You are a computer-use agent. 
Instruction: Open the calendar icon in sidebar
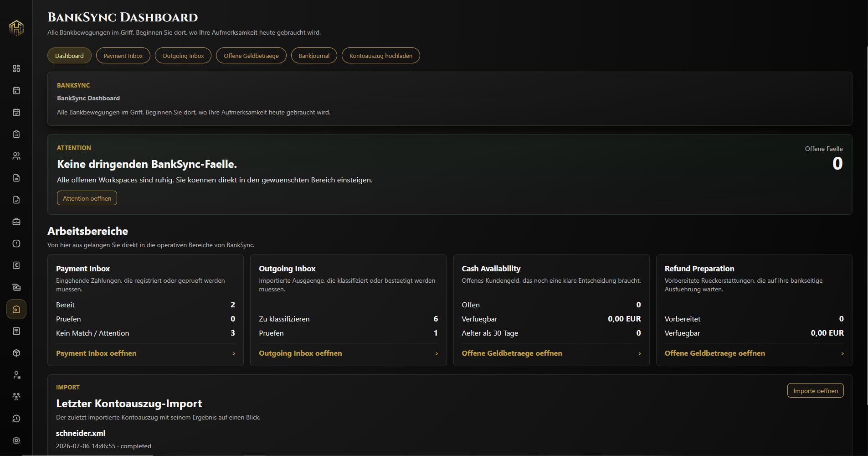point(16,90)
